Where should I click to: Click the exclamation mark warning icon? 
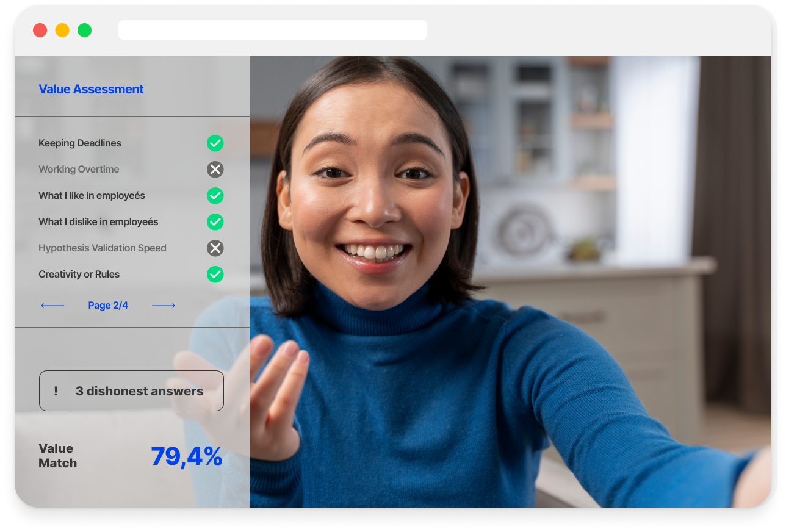coord(56,391)
